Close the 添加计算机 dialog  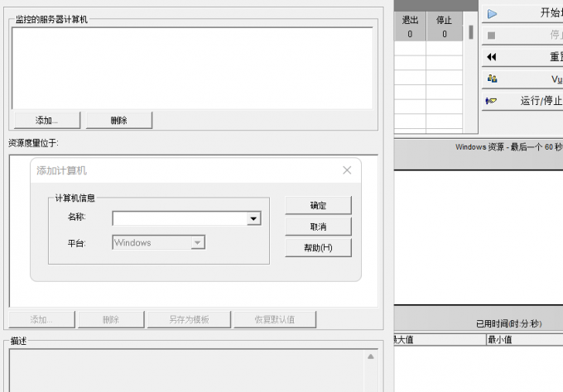347,170
